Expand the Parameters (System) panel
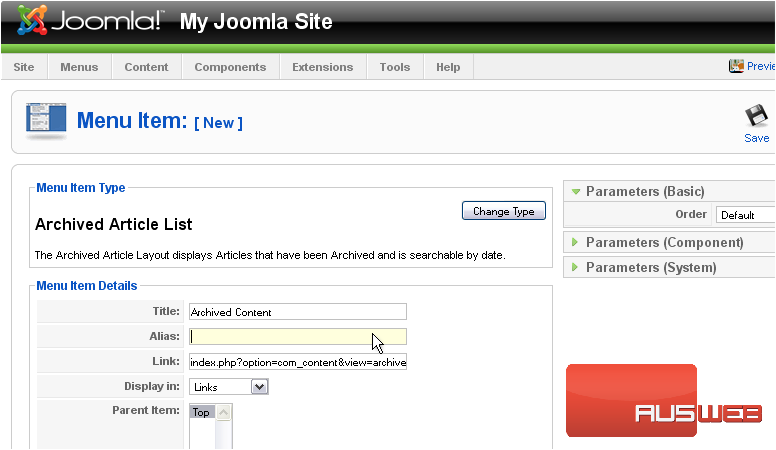Screen dimensions: 776x450 (x=669, y=267)
